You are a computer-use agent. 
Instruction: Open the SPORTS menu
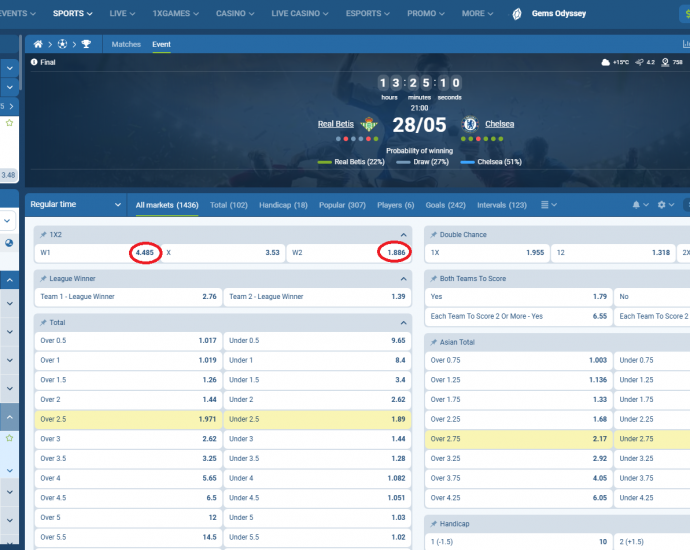[x=73, y=14]
